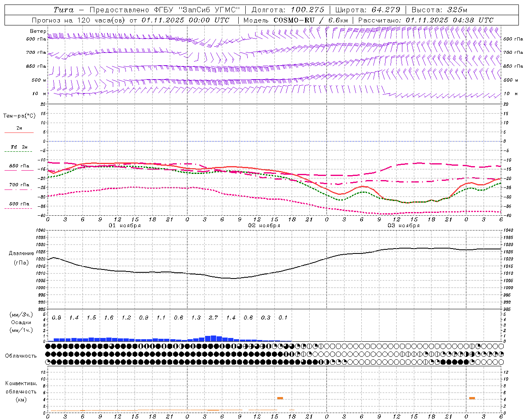Click the "700 гПа" temperature legend entry
The image size is (525, 420).
19,185
